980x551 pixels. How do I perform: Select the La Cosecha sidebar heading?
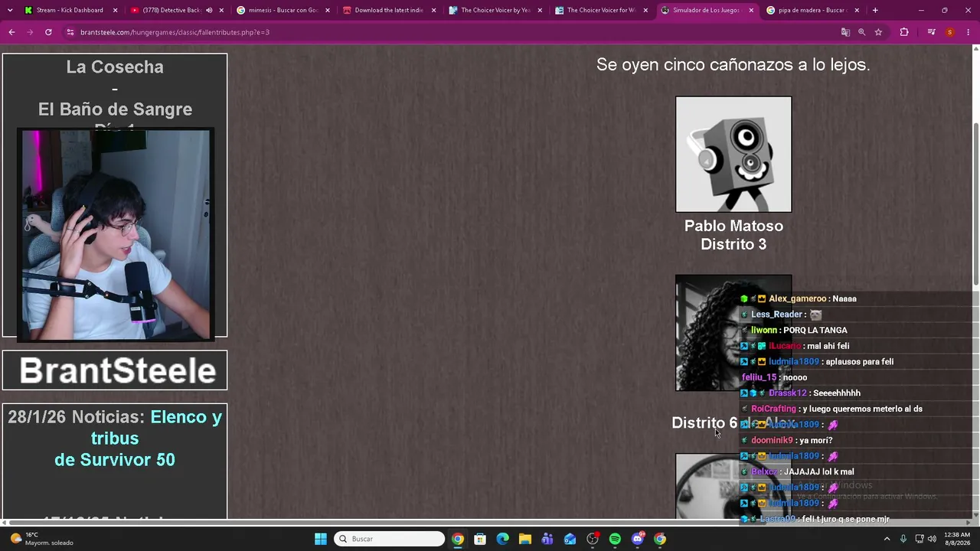[115, 67]
